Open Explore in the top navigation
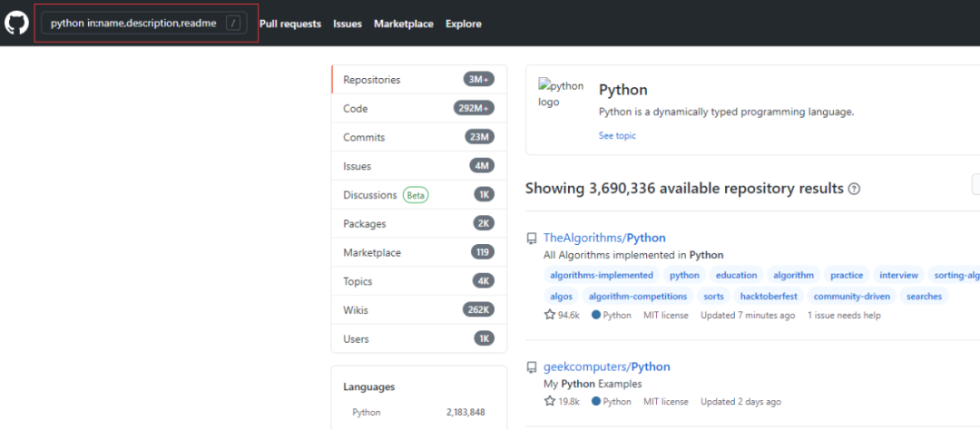The height and width of the screenshot is (430, 980). coord(464,24)
